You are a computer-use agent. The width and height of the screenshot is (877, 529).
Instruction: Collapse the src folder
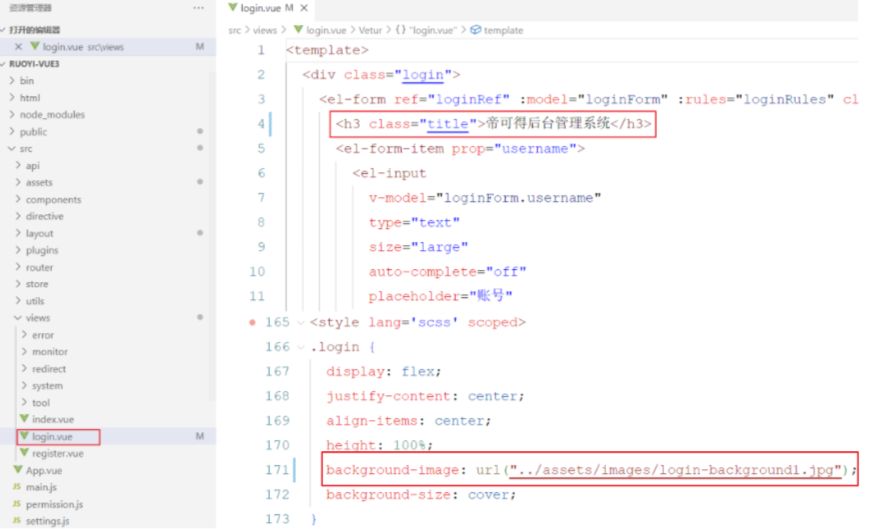coord(12,149)
